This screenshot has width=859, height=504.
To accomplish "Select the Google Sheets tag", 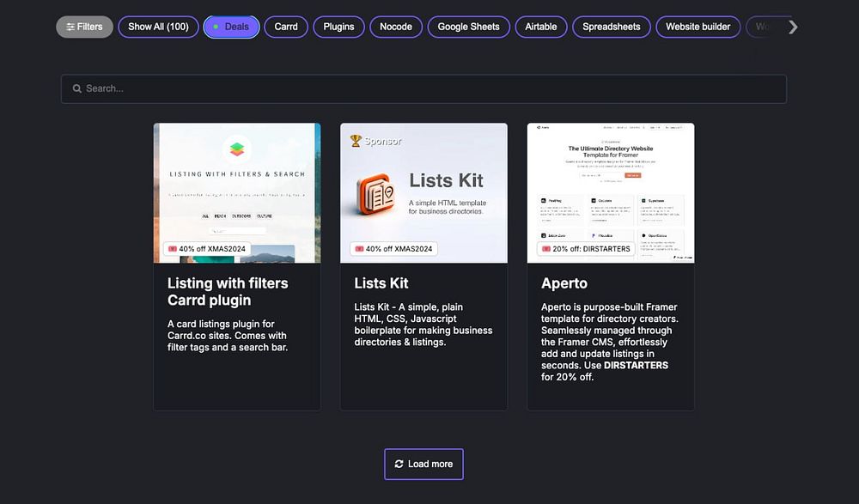I will tap(468, 27).
